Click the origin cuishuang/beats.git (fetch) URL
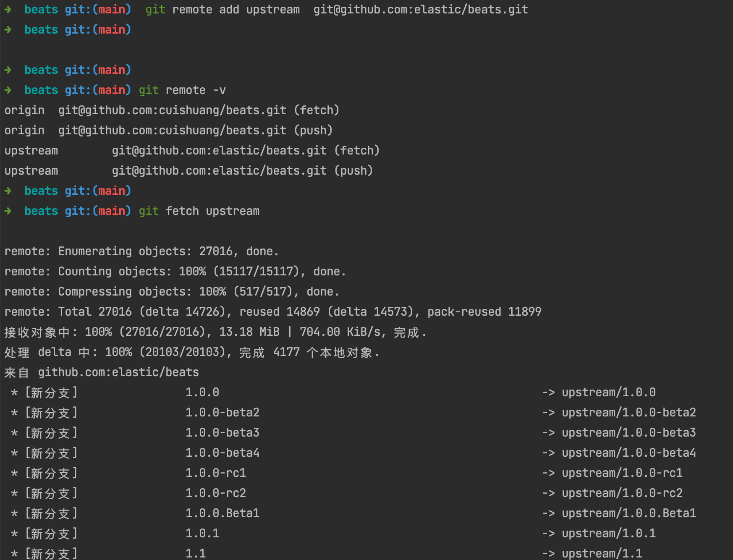 (x=172, y=110)
